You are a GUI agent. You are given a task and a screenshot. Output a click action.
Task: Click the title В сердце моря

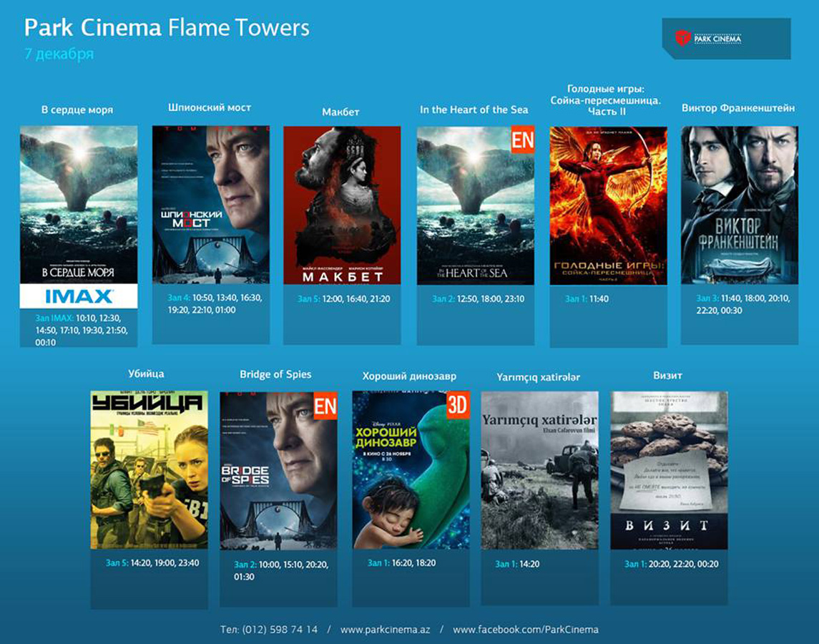(77, 109)
